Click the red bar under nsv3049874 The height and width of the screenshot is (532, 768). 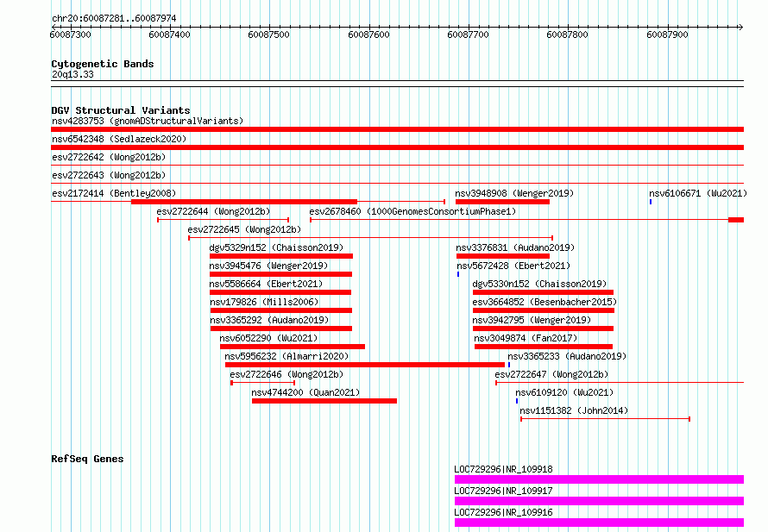(x=544, y=347)
